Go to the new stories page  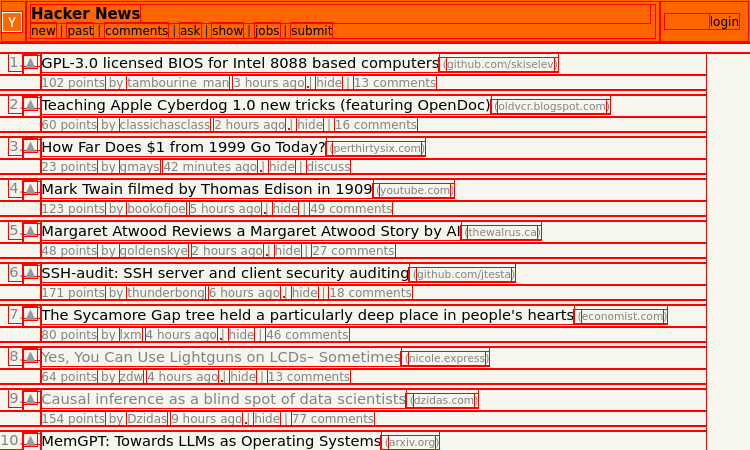[x=43, y=31]
